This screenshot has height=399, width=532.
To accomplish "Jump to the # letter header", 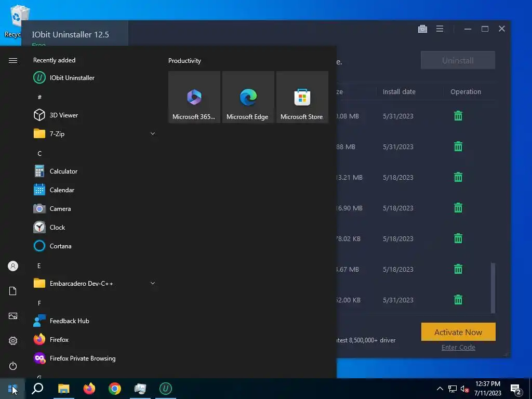I will click(x=39, y=97).
